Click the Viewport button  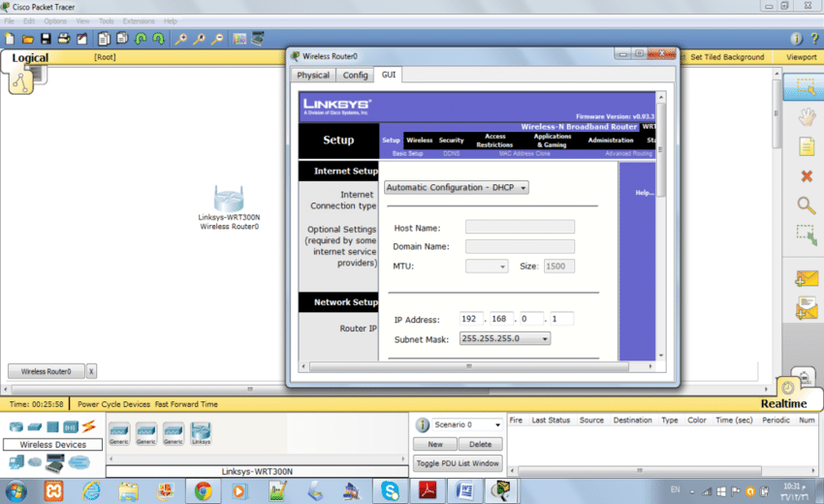(802, 57)
